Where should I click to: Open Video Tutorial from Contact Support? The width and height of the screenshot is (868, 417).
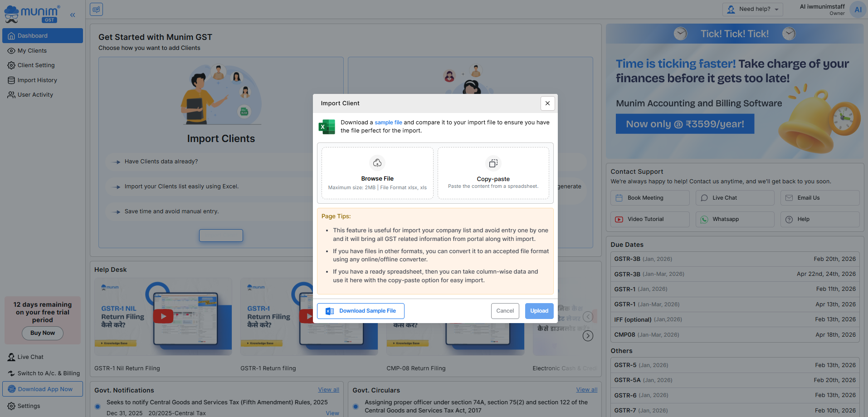coord(649,219)
